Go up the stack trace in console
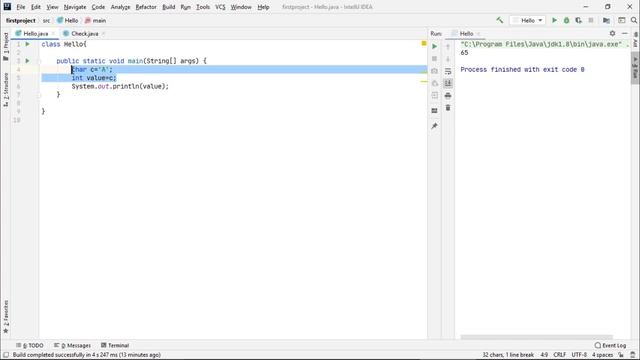Screen dimensions: 640x360 (x=448, y=47)
